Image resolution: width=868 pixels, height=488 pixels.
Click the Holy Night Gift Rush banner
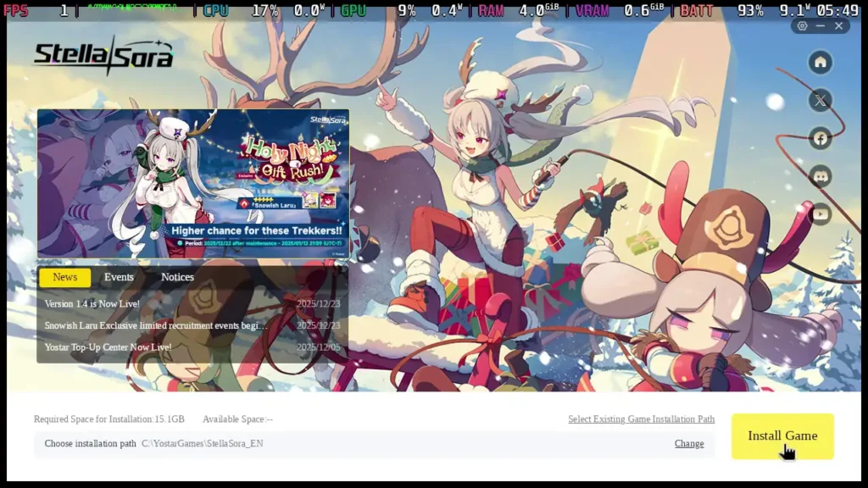click(193, 182)
